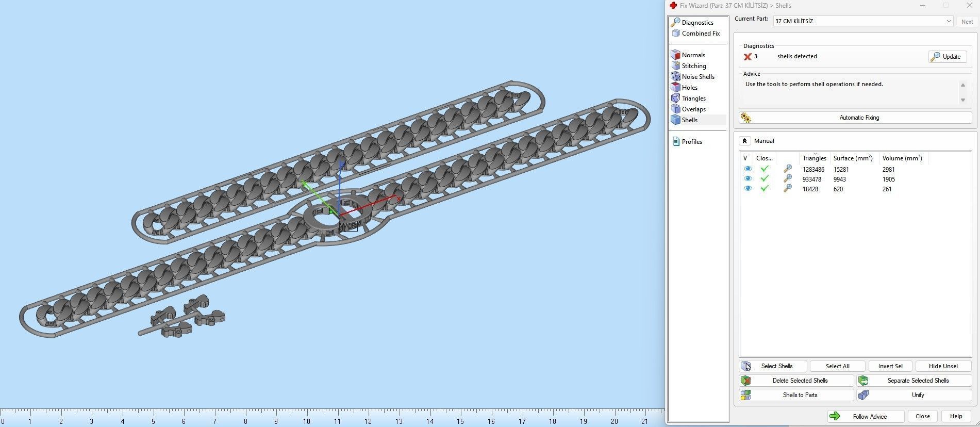The height and width of the screenshot is (427, 980).
Task: Sort shells by Surface column
Action: click(853, 158)
